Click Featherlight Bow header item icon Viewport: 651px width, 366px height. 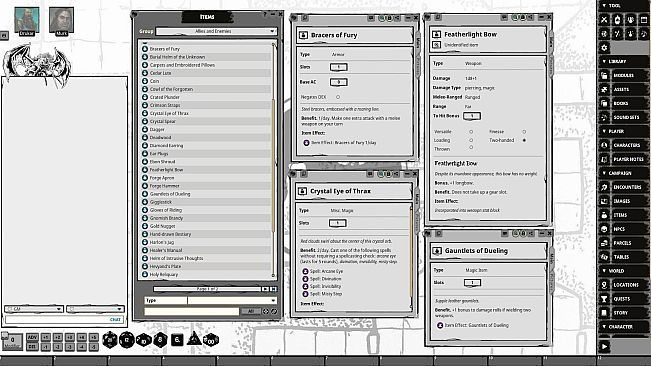(x=436, y=34)
